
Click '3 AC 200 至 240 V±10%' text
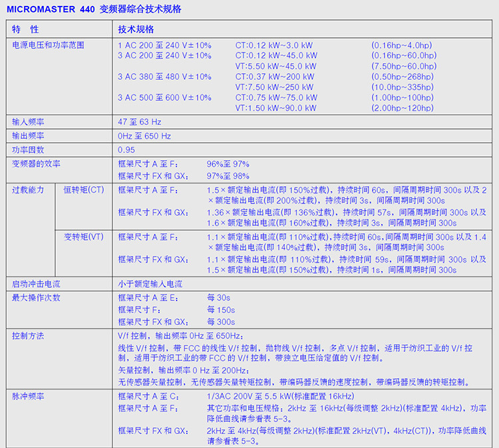click(164, 56)
